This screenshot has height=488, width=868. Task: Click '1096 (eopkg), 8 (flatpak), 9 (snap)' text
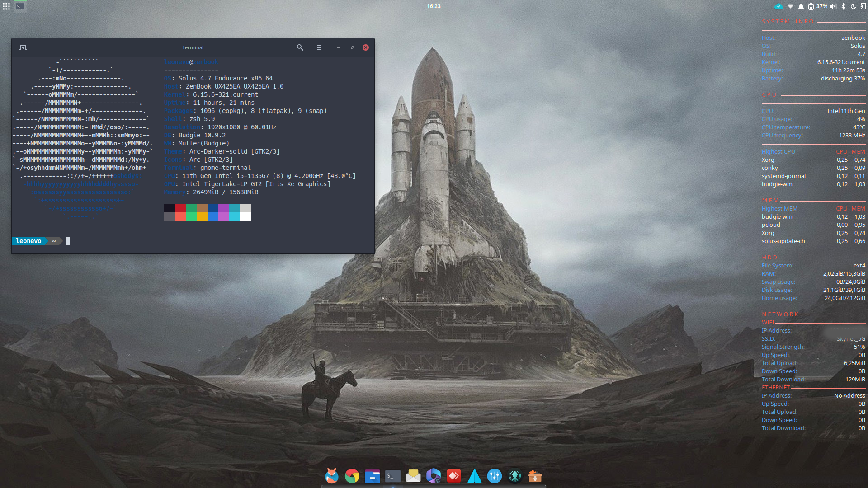coord(264,111)
